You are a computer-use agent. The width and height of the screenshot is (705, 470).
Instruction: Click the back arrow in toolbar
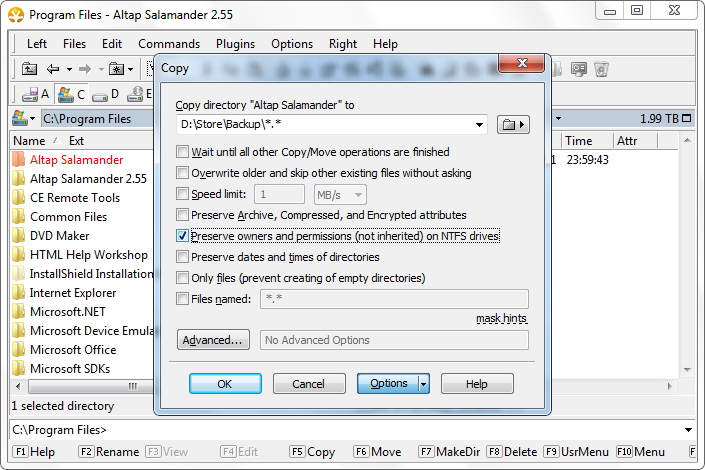pos(53,69)
